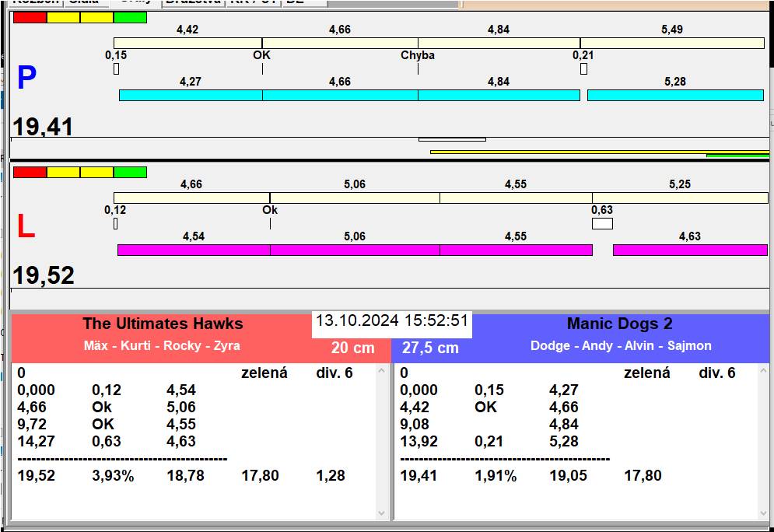This screenshot has height=532, width=774.
Task: Click 14,27 in Hawks results table
Action: click(36, 441)
